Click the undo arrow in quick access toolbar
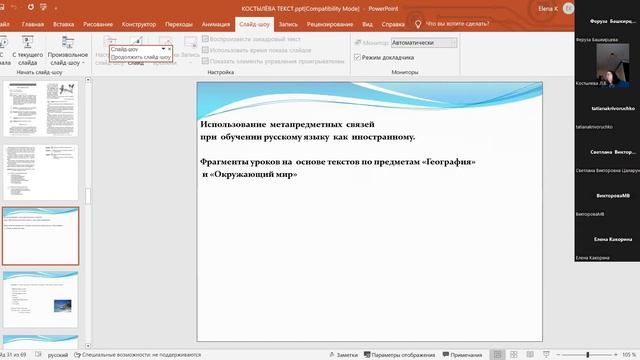 click(x=13, y=7)
